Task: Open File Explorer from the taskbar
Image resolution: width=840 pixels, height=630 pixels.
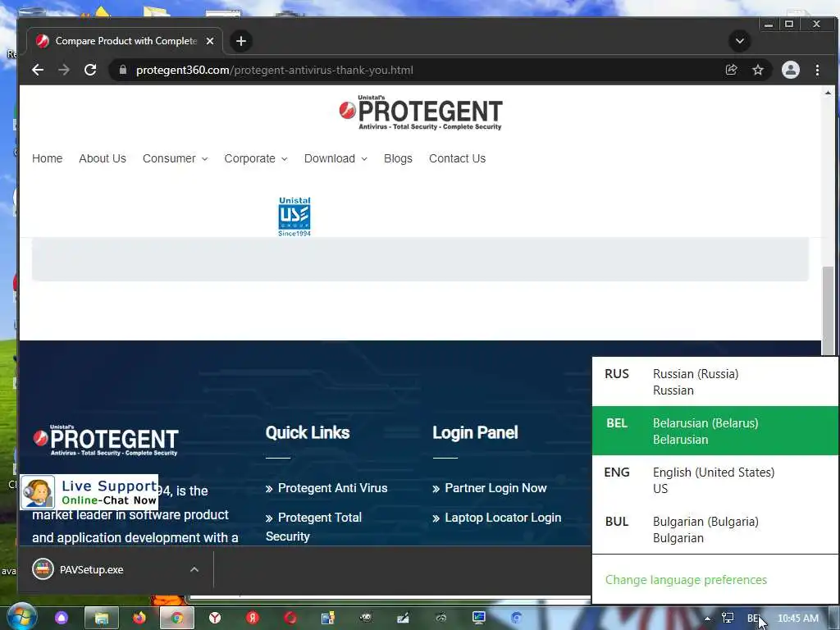Action: (x=101, y=619)
